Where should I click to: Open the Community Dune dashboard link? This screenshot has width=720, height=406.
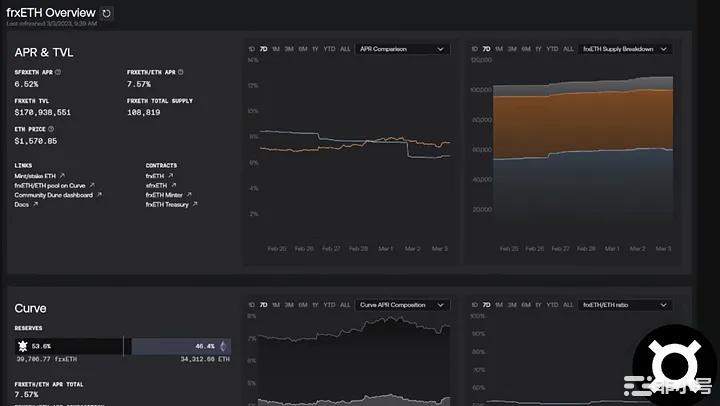click(53, 195)
